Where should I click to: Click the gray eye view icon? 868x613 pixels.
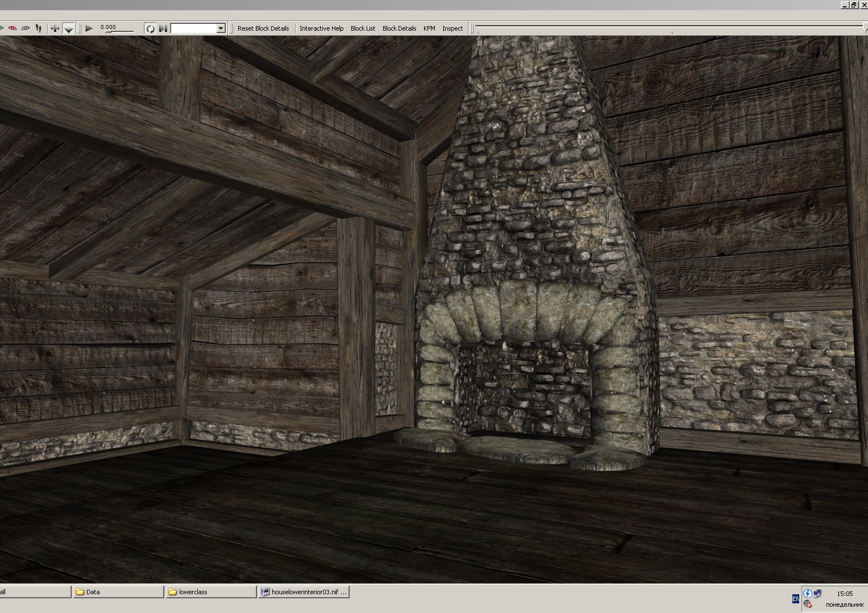pos(26,28)
